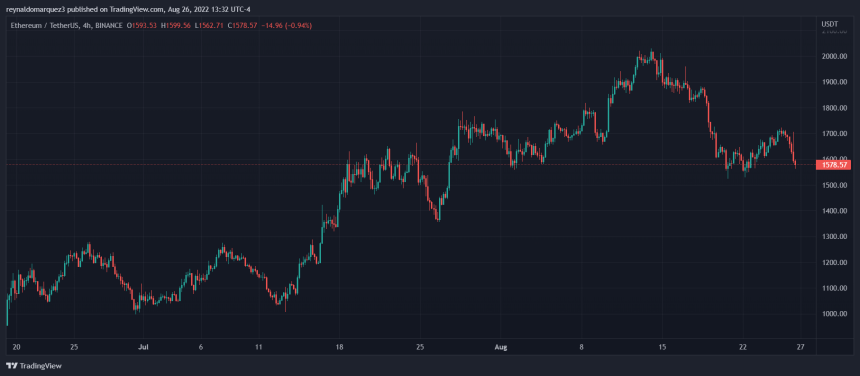This screenshot has height=376, width=860.
Task: Click the 1700.00 price axis label
Action: [x=834, y=134]
